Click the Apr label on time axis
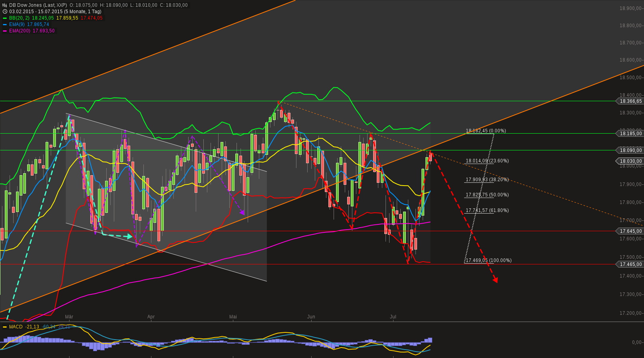 coord(151,317)
